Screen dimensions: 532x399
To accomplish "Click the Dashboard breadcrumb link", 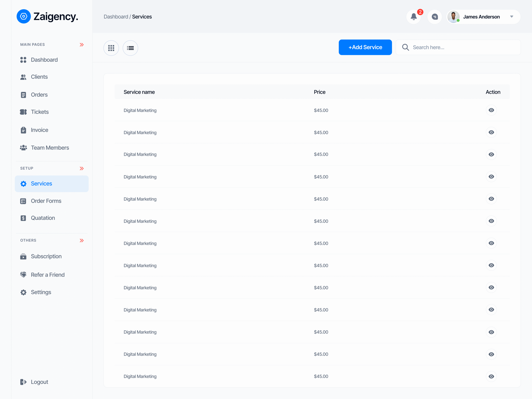I will [x=116, y=17].
